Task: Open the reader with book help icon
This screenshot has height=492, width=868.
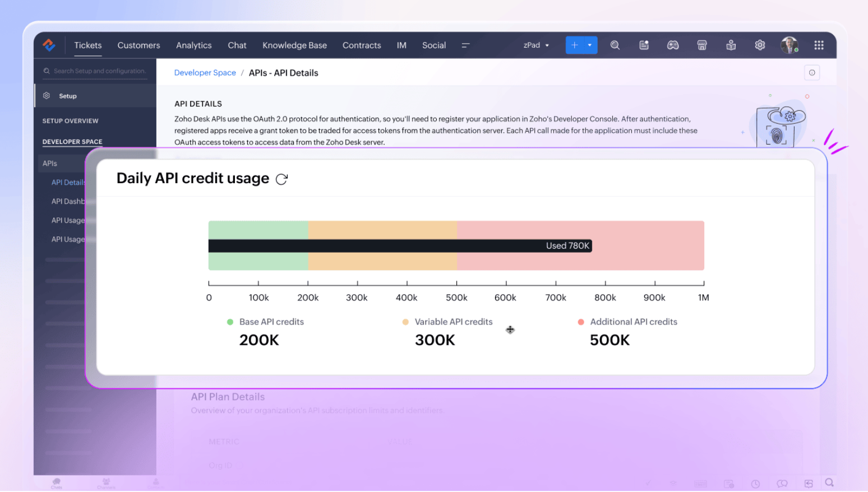Action: [731, 45]
